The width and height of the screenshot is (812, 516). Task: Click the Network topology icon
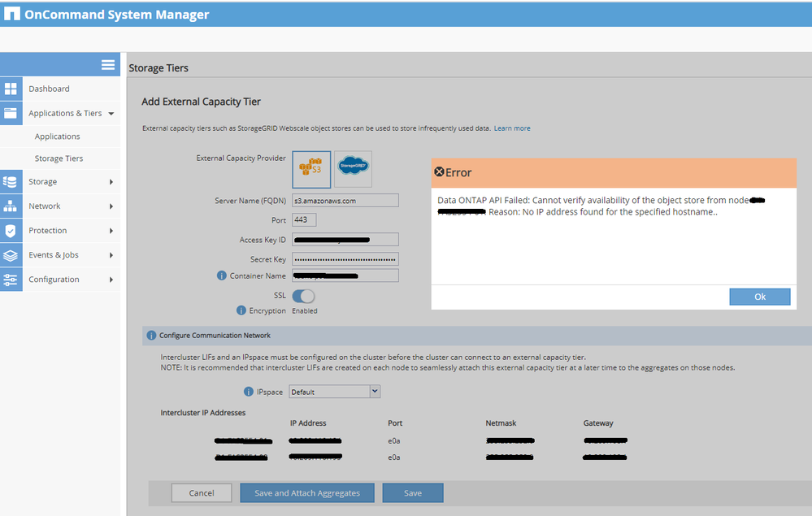click(x=11, y=206)
